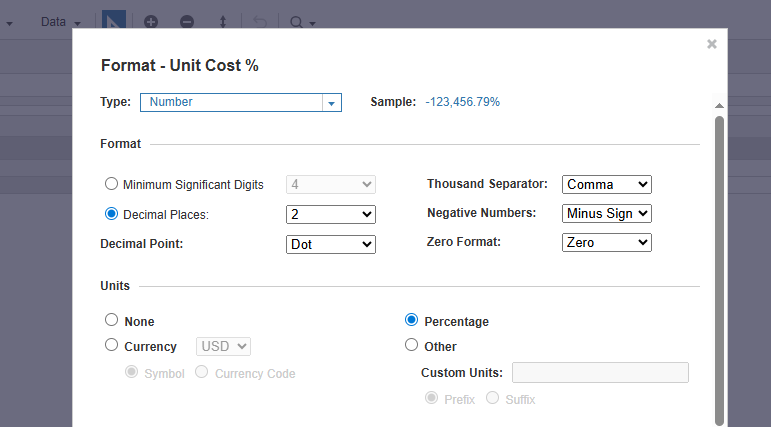
Task: Close the Format dialog with X
Action: pyautogui.click(x=712, y=44)
